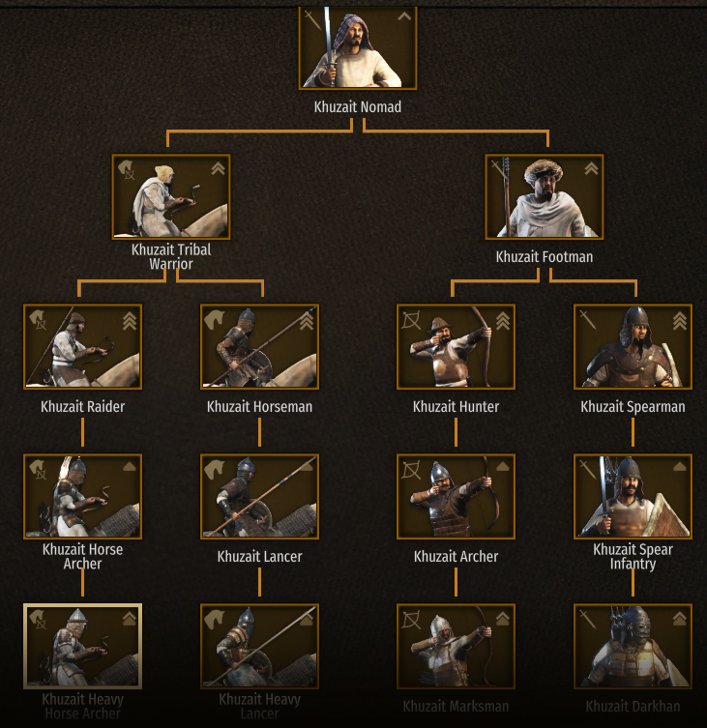Click cavalry horse icon on Khuzait Horseman card
This screenshot has height=728, width=707.
coord(215,319)
